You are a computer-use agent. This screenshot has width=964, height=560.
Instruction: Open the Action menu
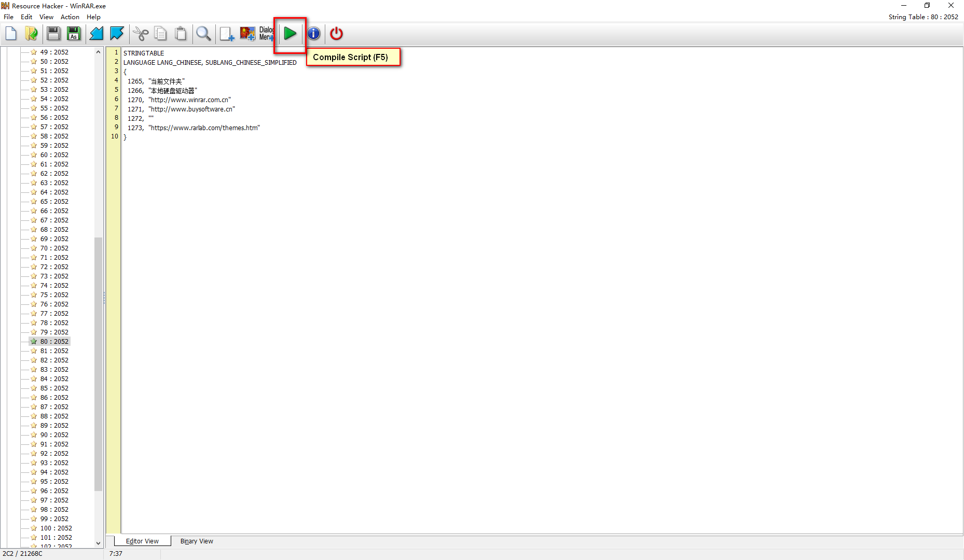(70, 17)
